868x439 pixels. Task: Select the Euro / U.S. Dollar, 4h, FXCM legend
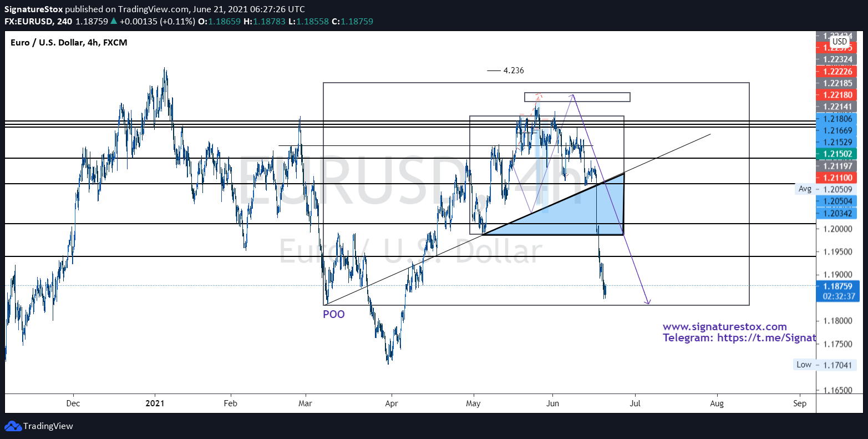click(69, 42)
